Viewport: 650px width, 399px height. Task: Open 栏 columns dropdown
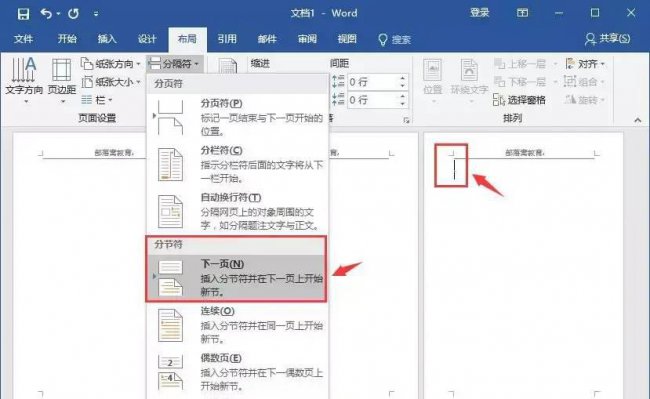(97, 100)
